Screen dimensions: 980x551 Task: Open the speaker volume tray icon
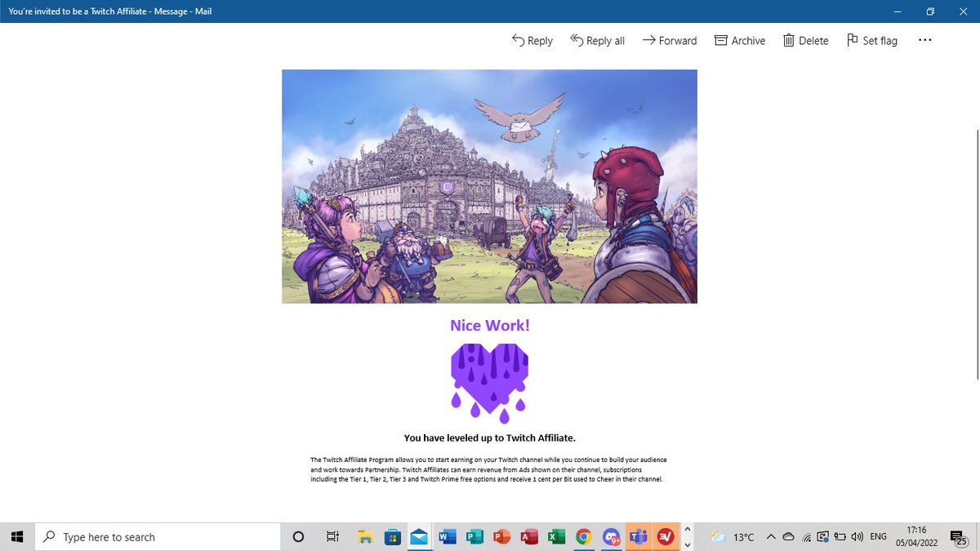pos(857,537)
